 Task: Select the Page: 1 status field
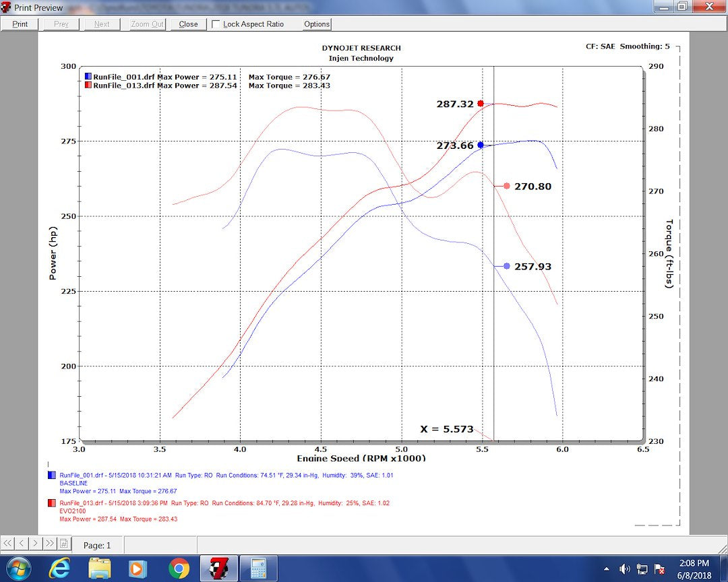[x=98, y=546]
